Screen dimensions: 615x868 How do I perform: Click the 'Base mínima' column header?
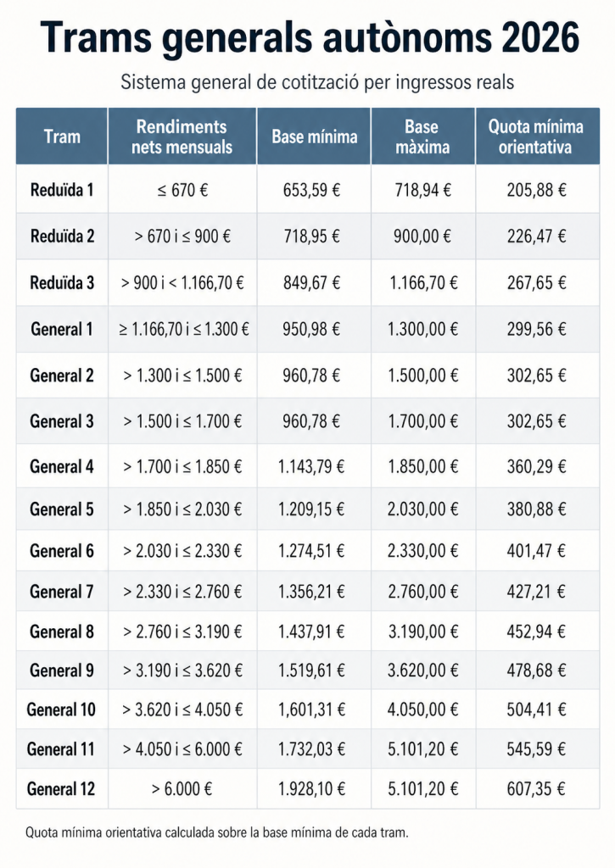coord(314,136)
